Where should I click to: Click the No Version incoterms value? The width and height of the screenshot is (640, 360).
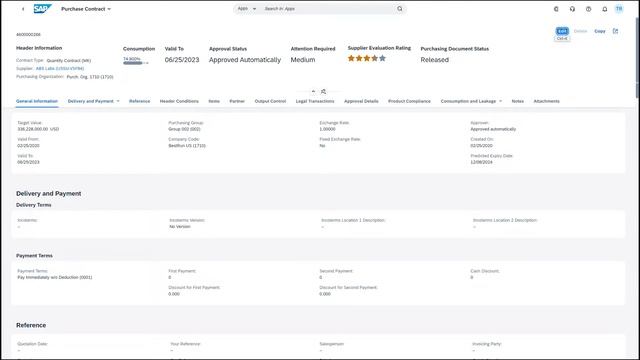(180, 227)
